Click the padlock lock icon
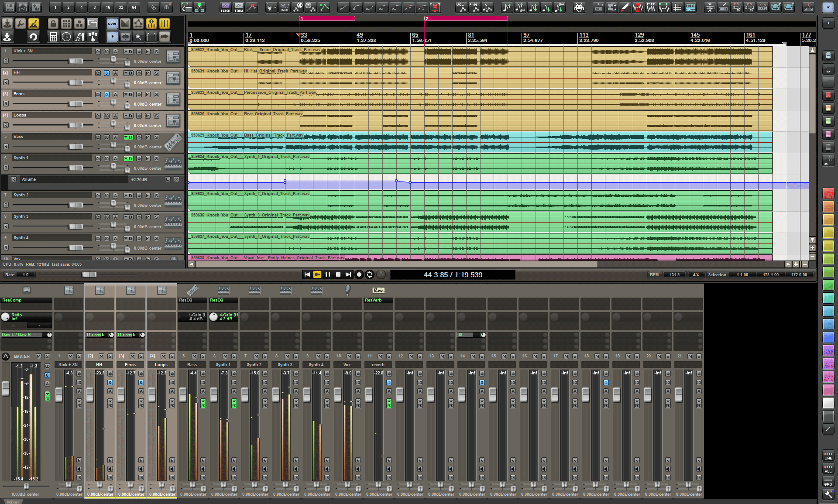838x504 pixels. 53,24
